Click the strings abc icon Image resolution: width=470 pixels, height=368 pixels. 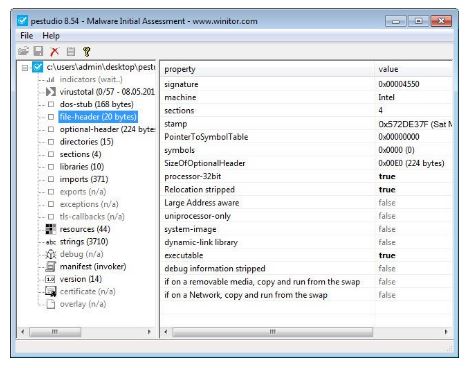point(51,242)
